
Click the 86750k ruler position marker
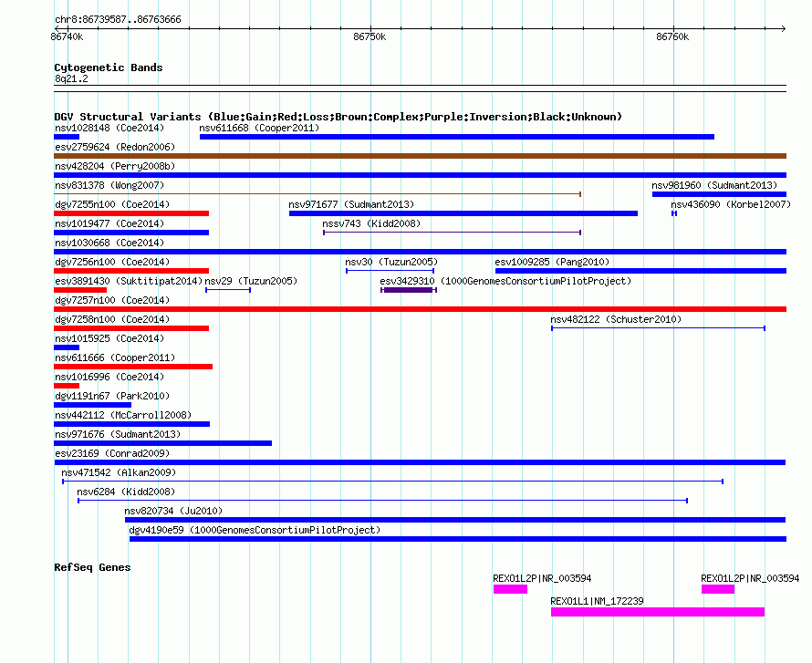tap(370, 36)
